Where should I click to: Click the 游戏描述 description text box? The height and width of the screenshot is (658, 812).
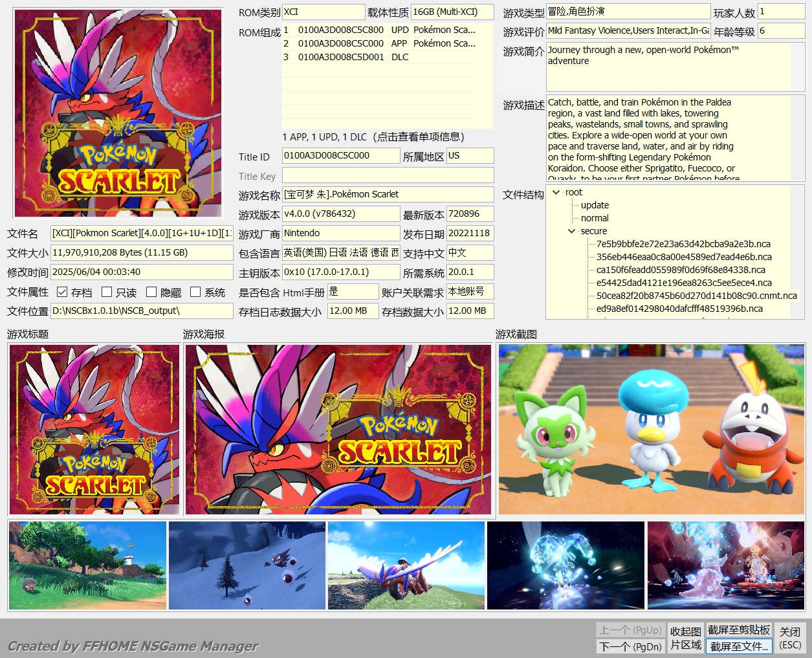coord(675,138)
